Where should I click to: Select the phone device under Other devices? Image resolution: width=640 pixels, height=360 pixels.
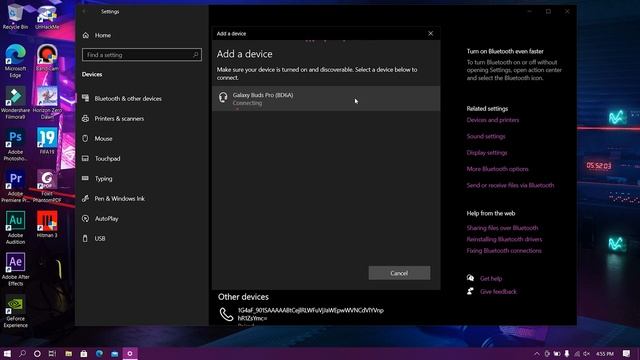302,314
